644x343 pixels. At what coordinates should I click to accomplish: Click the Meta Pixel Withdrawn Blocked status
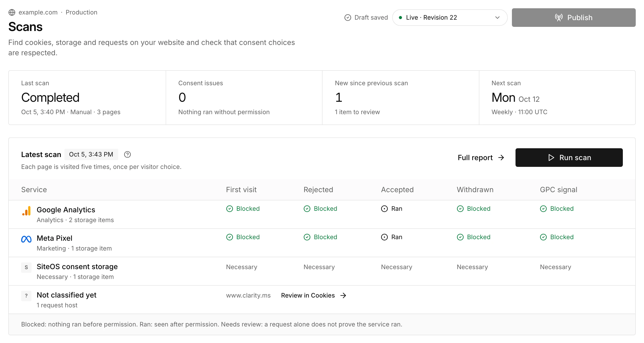point(474,237)
